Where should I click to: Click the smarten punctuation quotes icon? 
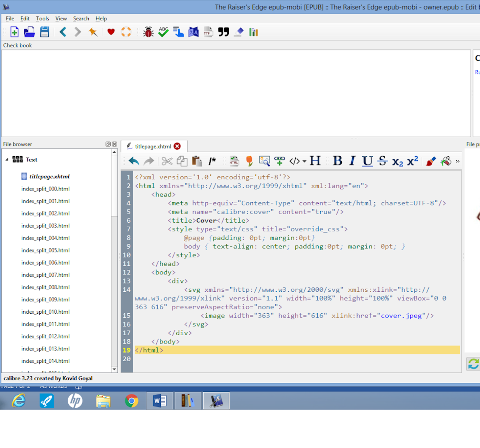(x=223, y=32)
